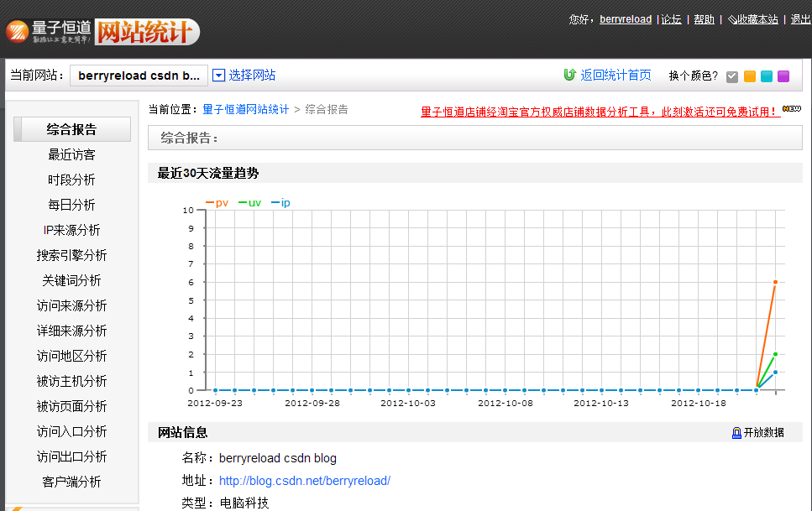This screenshot has width=812, height=511.
Task: Click the 电脑科技 site type text
Action: pos(244,503)
